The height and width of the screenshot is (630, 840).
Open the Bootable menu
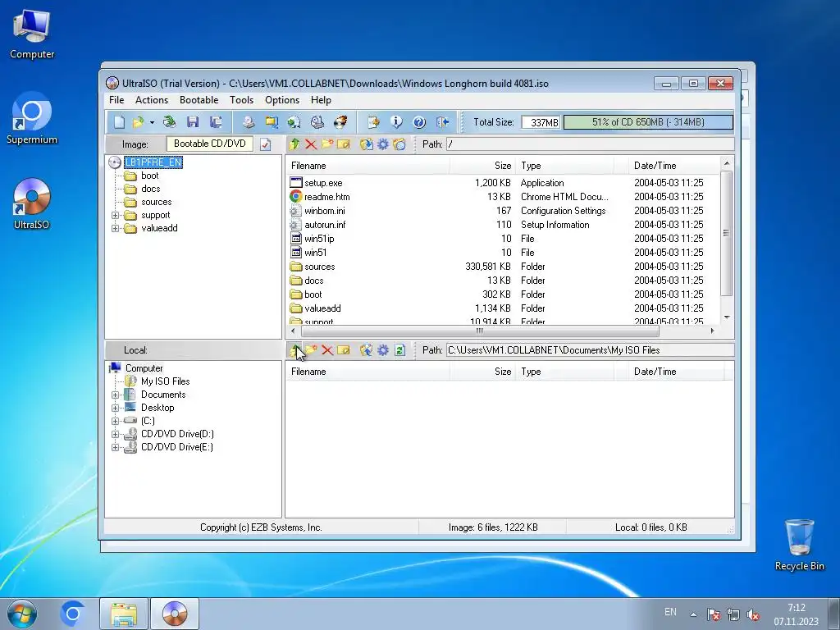(x=199, y=100)
